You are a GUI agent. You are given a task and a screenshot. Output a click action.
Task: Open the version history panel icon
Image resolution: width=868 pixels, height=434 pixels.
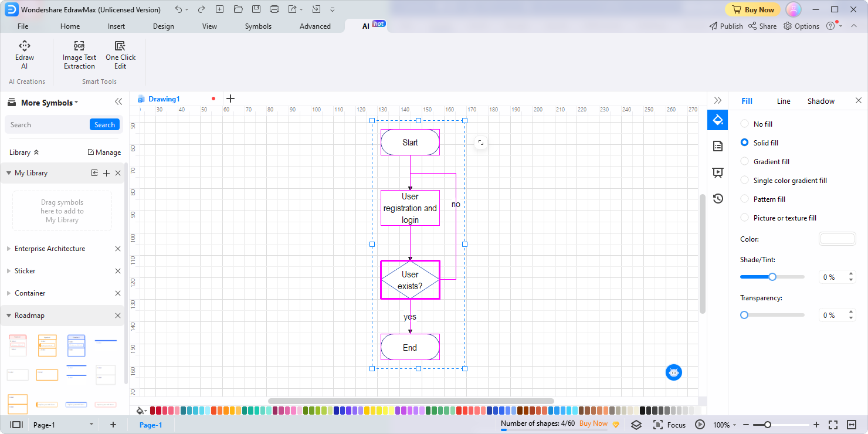[717, 198]
